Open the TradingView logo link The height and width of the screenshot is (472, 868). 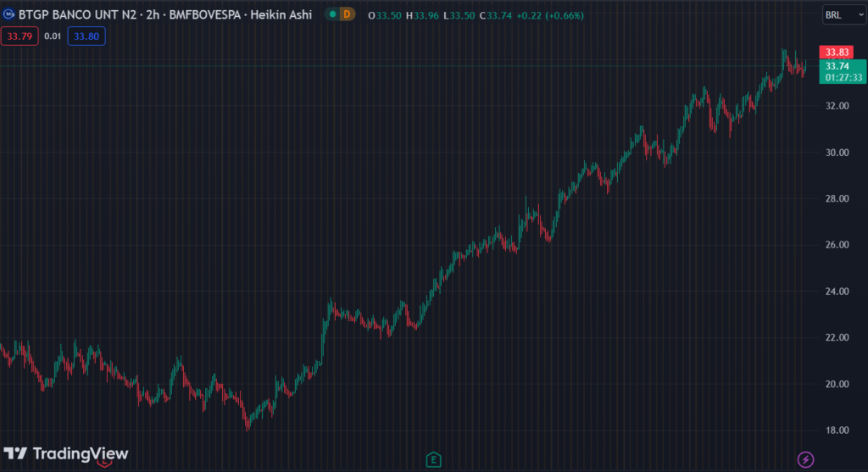(x=66, y=453)
